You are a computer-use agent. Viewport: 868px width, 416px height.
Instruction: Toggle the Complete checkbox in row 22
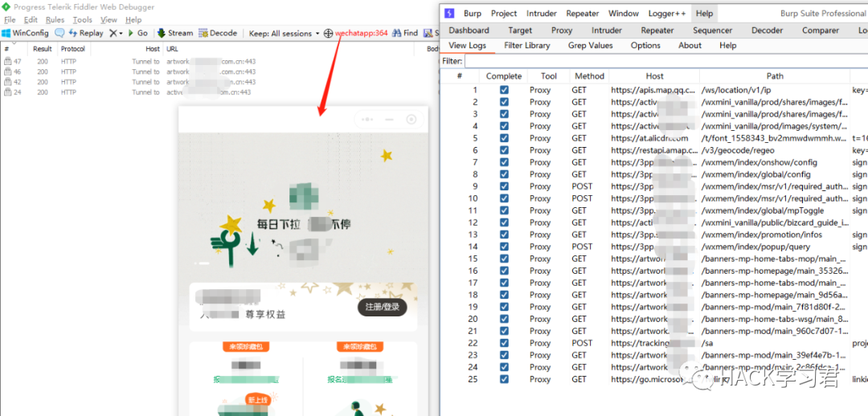click(x=504, y=343)
